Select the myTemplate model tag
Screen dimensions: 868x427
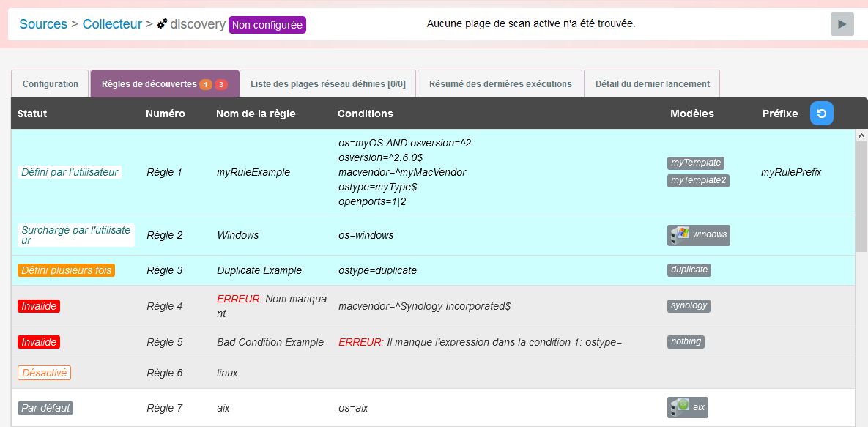coord(695,163)
